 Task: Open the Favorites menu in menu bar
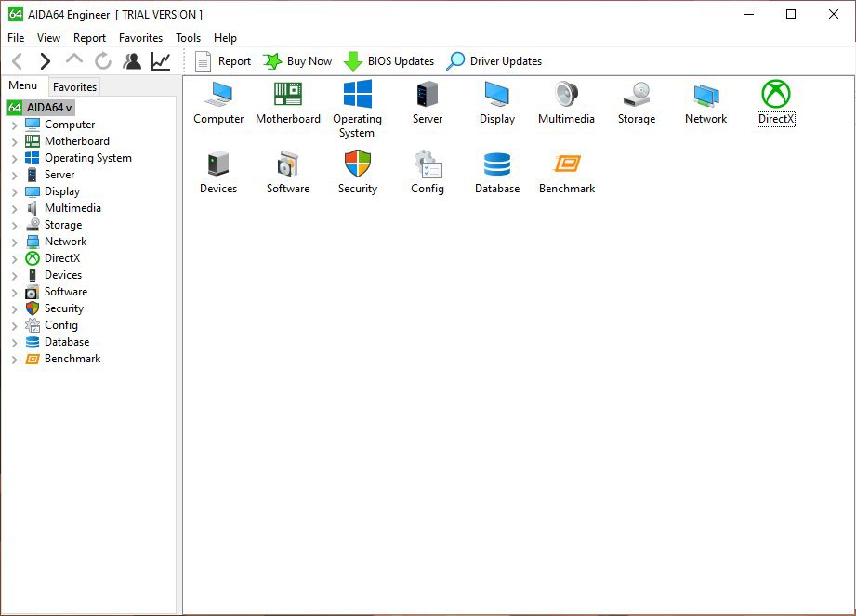pos(141,38)
